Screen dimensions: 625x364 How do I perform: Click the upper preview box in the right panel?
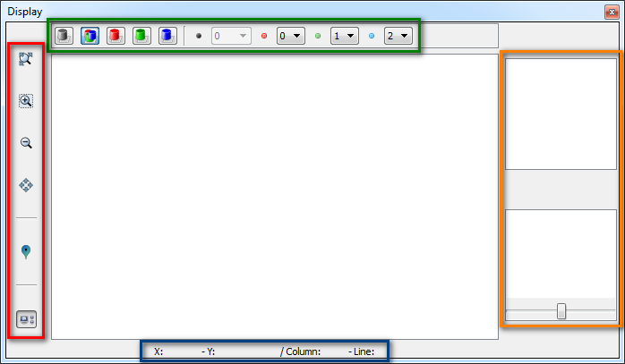point(561,114)
